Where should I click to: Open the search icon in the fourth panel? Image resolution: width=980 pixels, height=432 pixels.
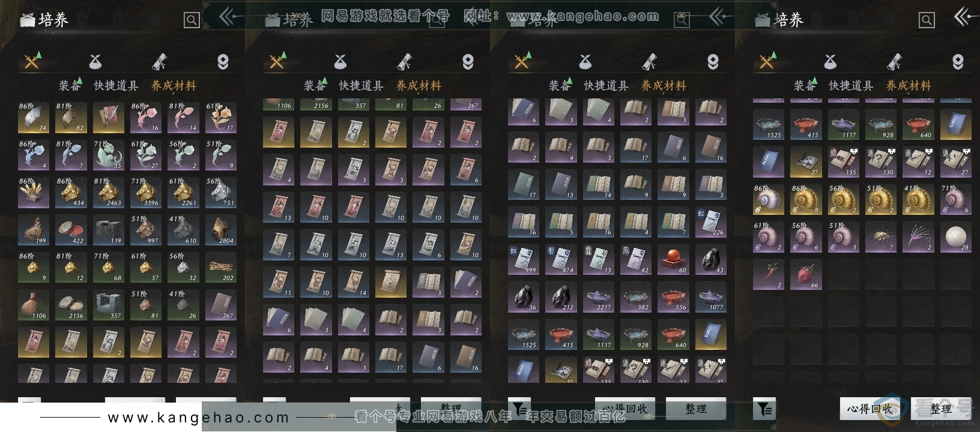point(927,20)
